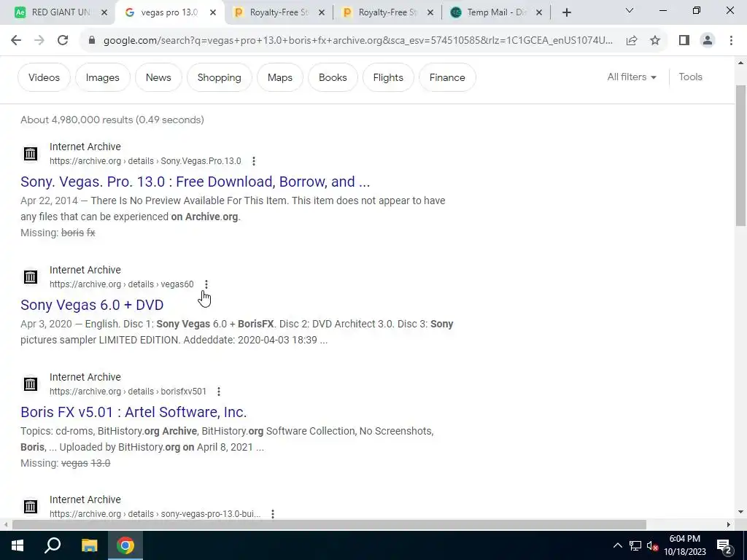Filter results by Finance
The width and height of the screenshot is (747, 560).
pos(447,77)
